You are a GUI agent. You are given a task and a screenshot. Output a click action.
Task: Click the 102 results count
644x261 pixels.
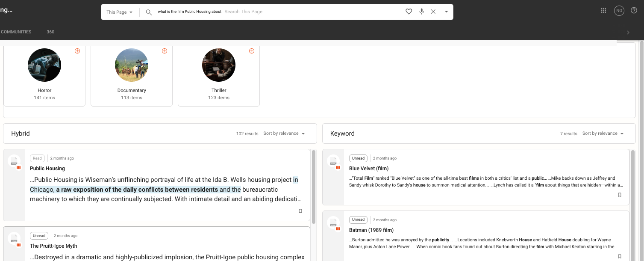247,134
